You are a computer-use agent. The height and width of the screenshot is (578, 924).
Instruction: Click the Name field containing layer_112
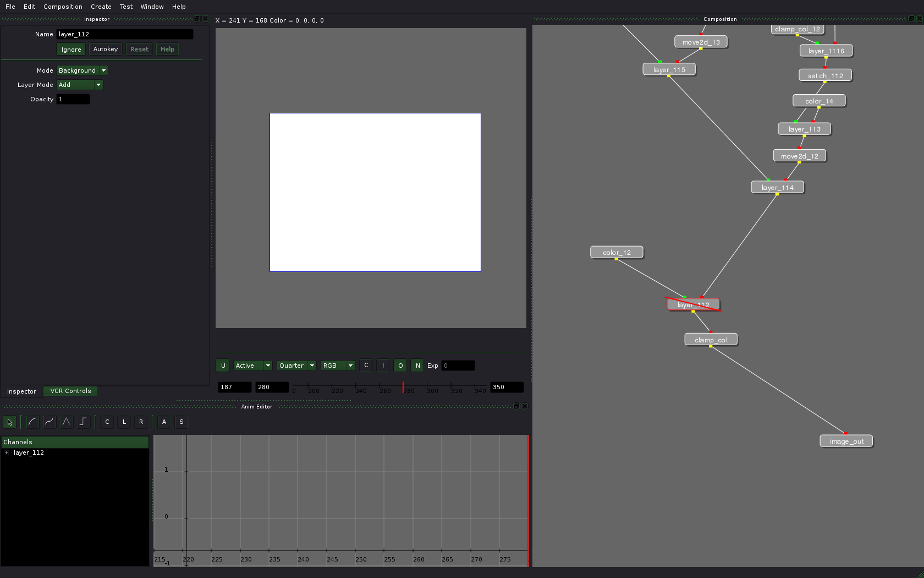click(x=125, y=34)
